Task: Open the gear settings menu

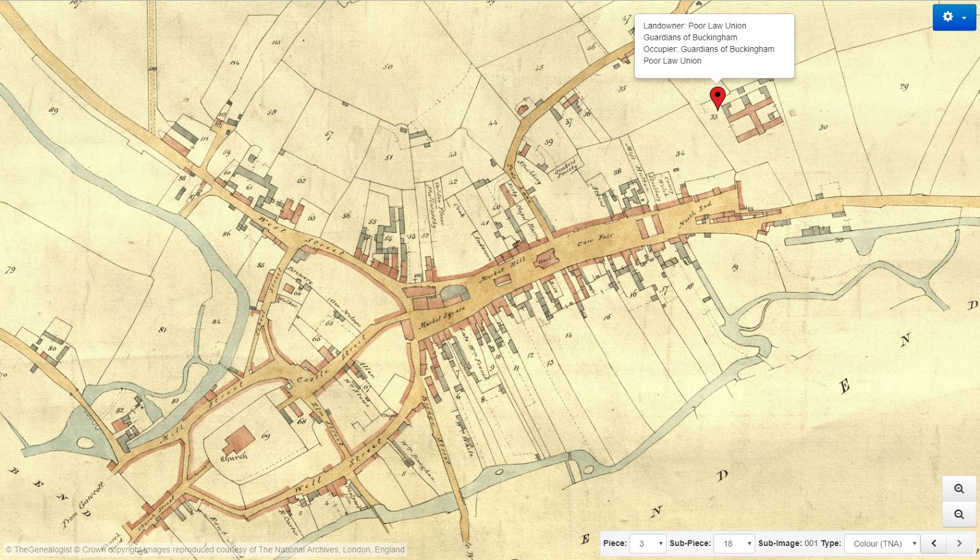Action: pyautogui.click(x=948, y=17)
